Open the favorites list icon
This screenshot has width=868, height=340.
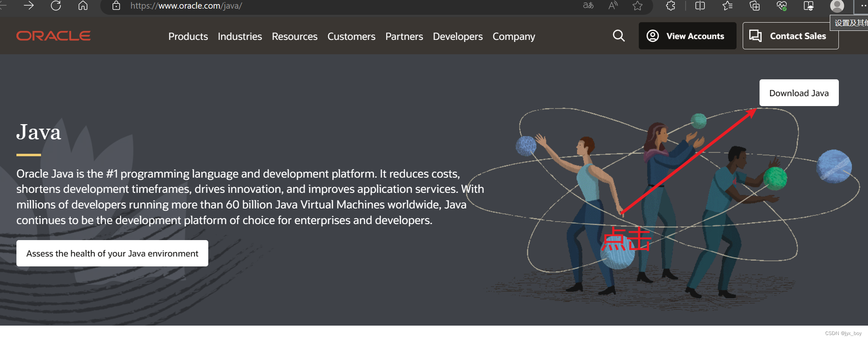tap(728, 5)
